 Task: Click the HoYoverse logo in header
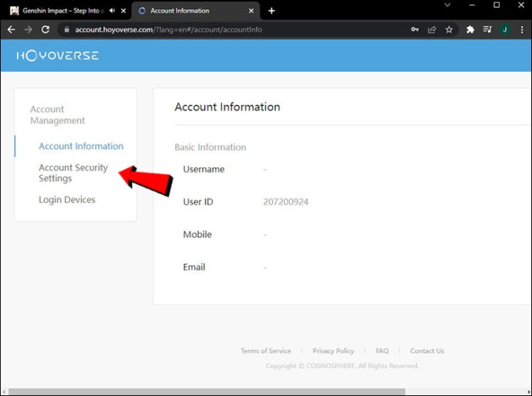58,56
